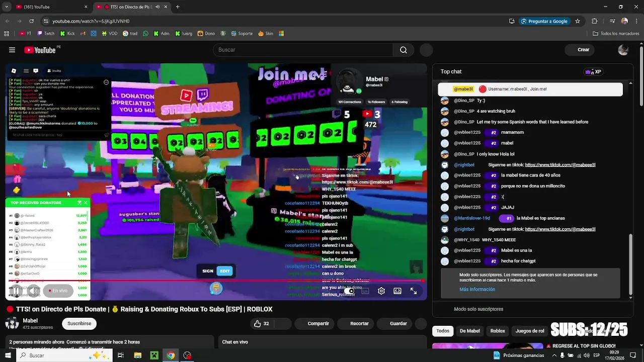Open Task View in taskbar
Image resolution: width=644 pixels, height=362 pixels.
tap(121, 355)
